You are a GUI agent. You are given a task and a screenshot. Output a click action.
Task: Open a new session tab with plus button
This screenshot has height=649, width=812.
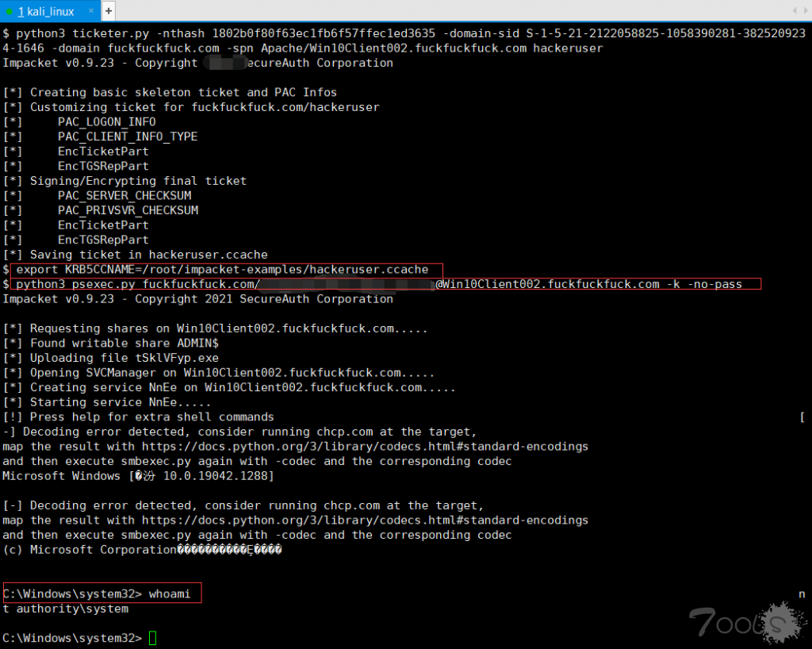[108, 11]
